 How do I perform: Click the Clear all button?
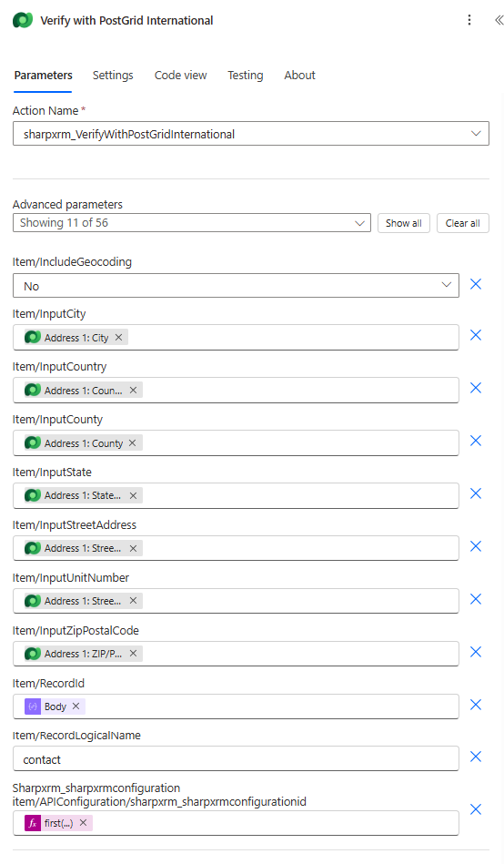(x=463, y=223)
